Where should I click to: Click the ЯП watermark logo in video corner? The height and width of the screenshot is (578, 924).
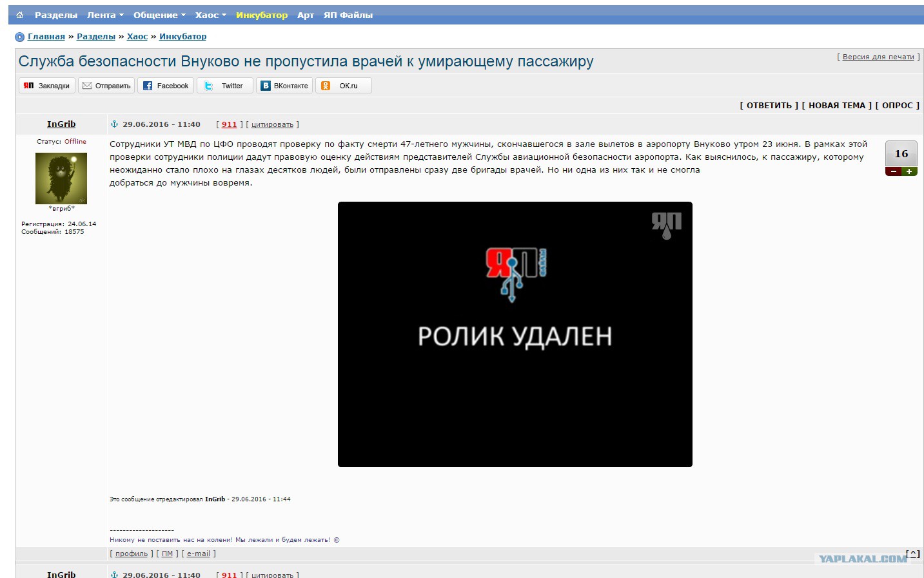667,226
